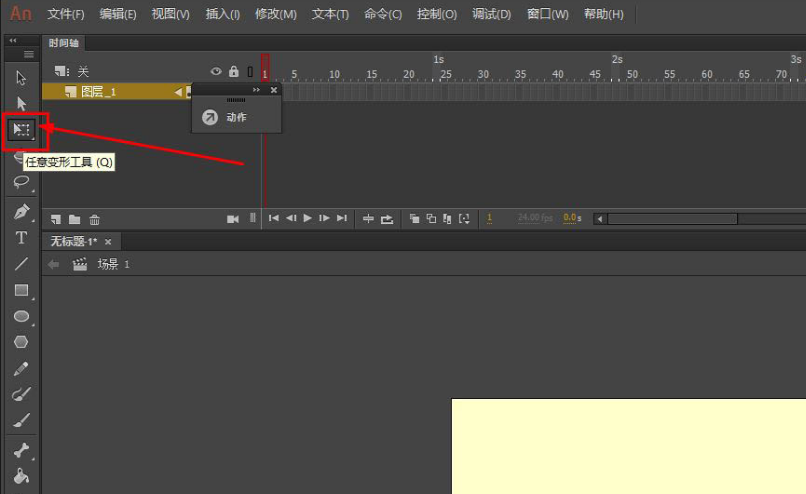Open the 文本(T) menu
The width and height of the screenshot is (806, 494).
tap(330, 14)
